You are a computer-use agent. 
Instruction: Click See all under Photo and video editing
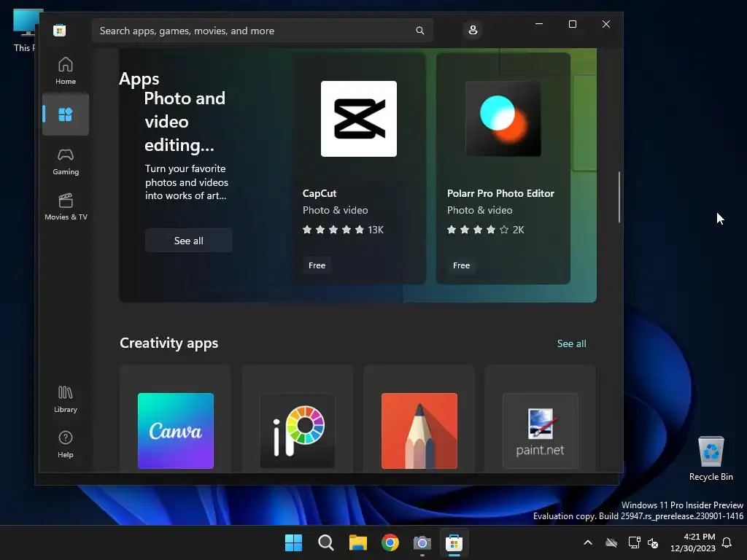pyautogui.click(x=189, y=241)
